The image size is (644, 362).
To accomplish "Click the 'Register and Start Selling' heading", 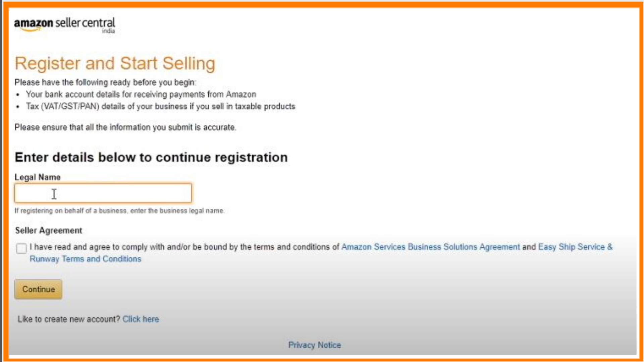I will 115,63.
